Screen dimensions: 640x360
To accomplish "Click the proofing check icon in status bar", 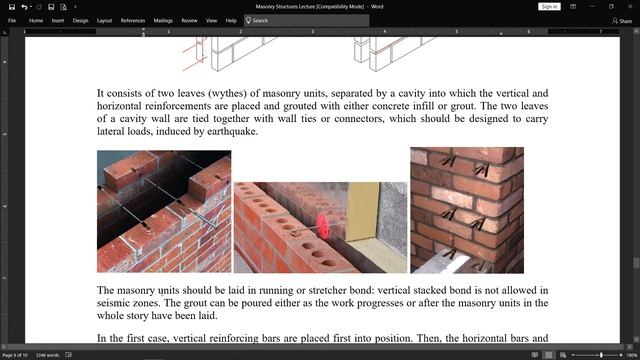I will [68, 355].
